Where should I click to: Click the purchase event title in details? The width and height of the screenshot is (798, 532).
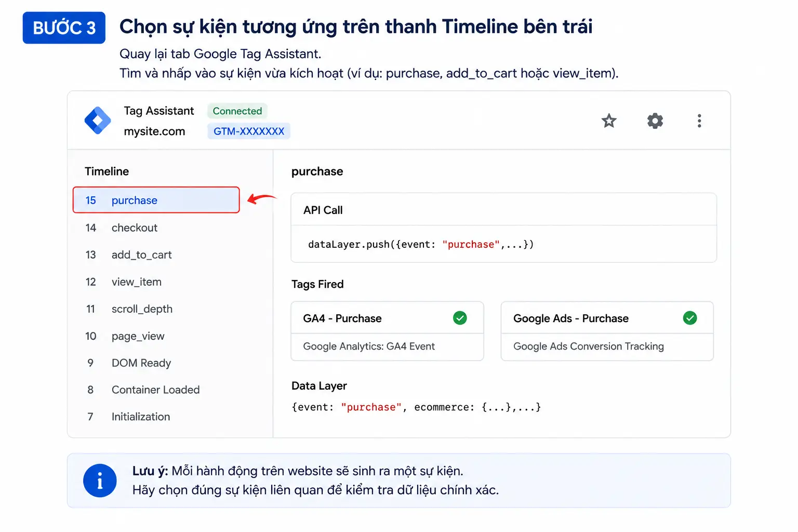[317, 171]
